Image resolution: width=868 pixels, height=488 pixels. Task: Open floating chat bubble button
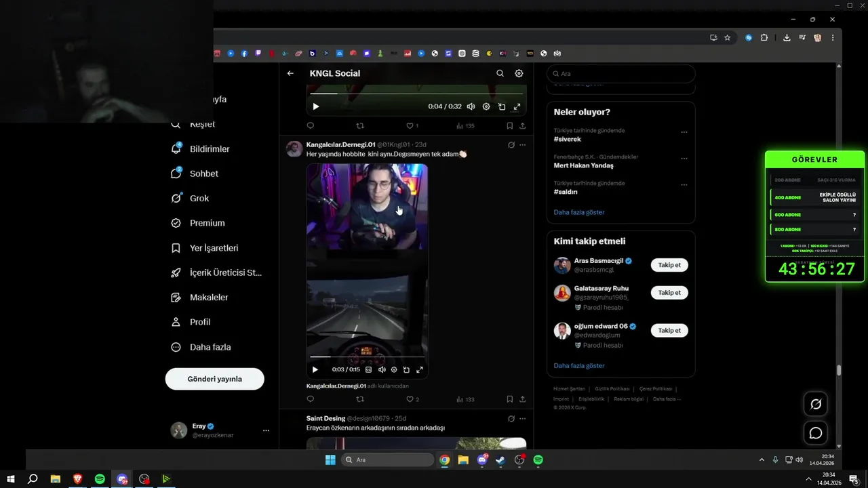[816, 432]
